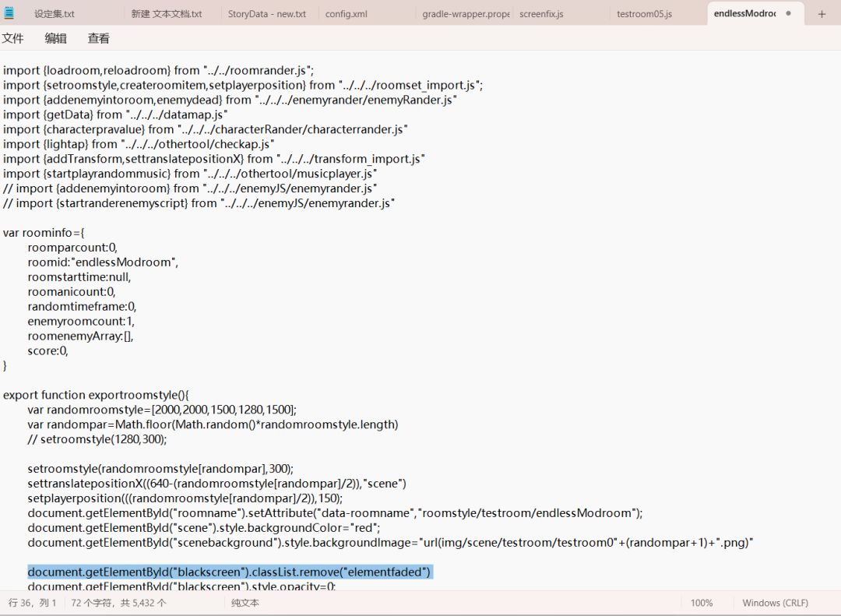
Task: Click the highlighted classList.remove("elementfaded") line
Action: coord(229,572)
